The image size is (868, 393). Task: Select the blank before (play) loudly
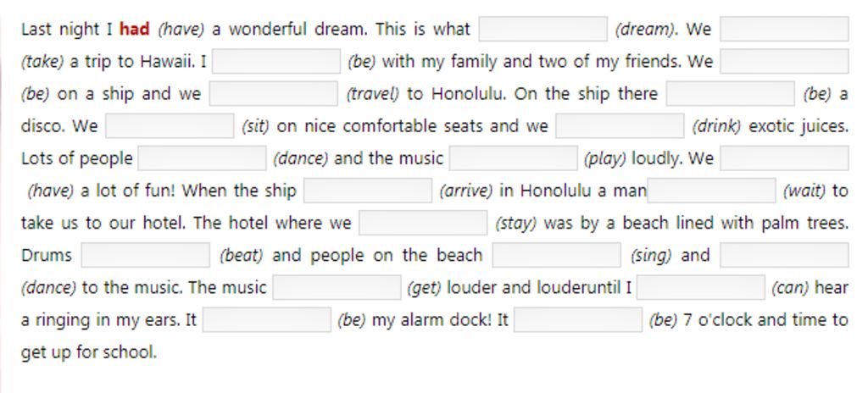tap(513, 158)
